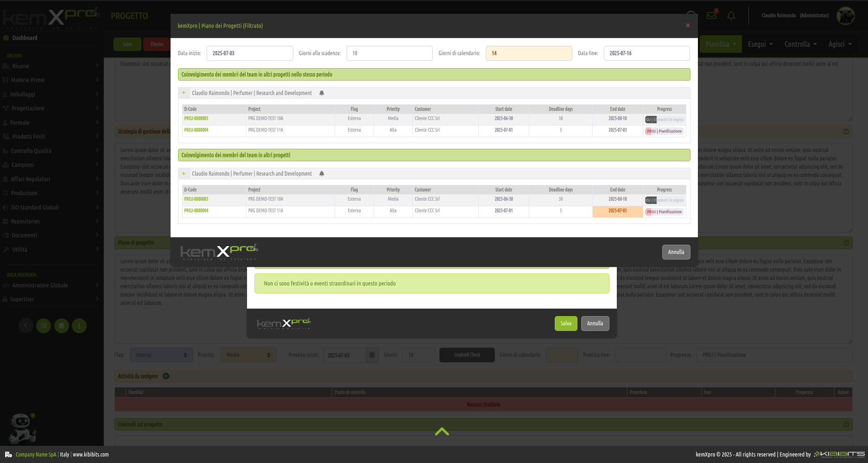This screenshot has width=868, height=463.
Task: Click the green scroll-up chevron arrow
Action: click(x=442, y=431)
